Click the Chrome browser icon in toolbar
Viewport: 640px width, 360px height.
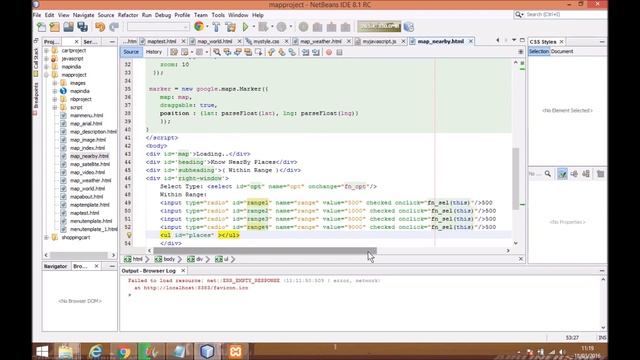point(199,27)
